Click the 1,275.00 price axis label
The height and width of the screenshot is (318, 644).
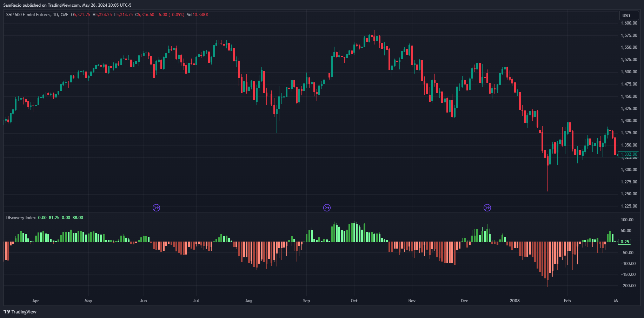tap(629, 182)
